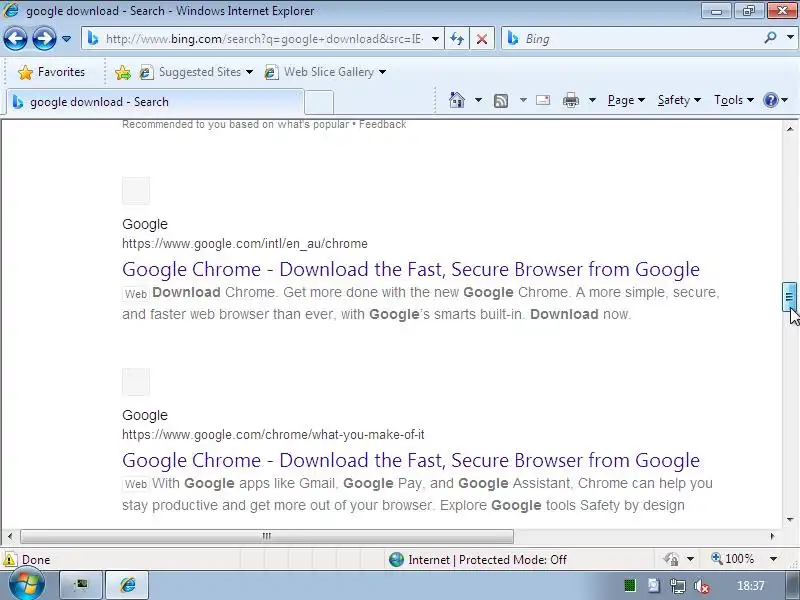The height and width of the screenshot is (600, 800).
Task: Click the google.com/intl/en_au/chrome URL text
Action: point(245,244)
